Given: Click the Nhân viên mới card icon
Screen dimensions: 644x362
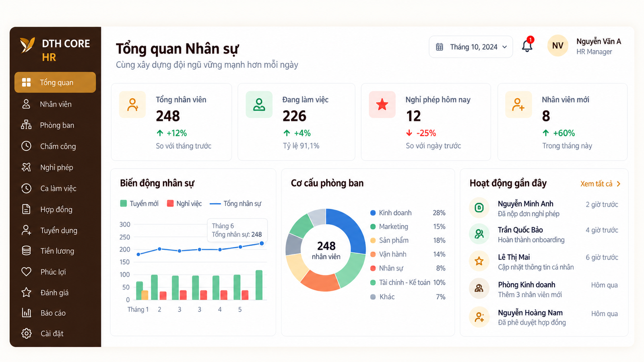Looking at the screenshot, I should (518, 105).
